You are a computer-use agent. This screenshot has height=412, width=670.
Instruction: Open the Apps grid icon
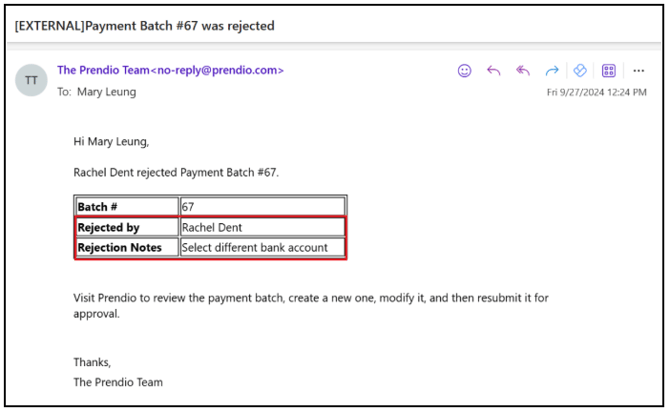[x=608, y=71]
